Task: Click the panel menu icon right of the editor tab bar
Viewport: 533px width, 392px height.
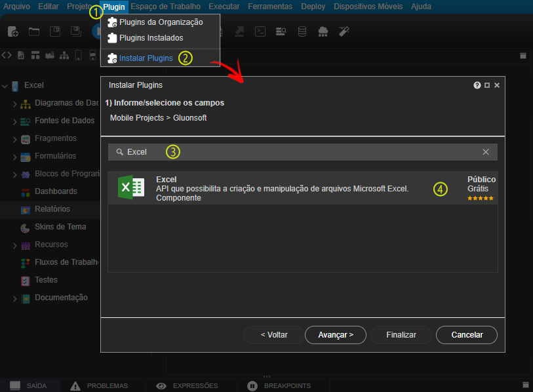Action: pyautogui.click(x=523, y=56)
